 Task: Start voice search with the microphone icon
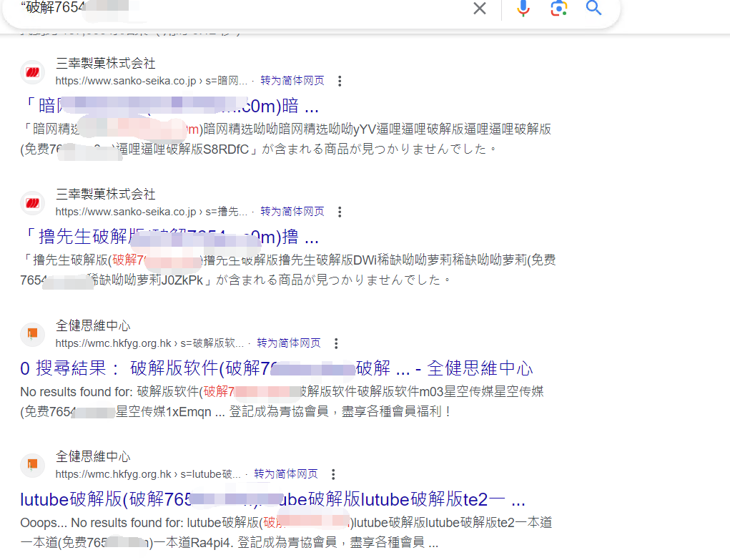(x=523, y=8)
